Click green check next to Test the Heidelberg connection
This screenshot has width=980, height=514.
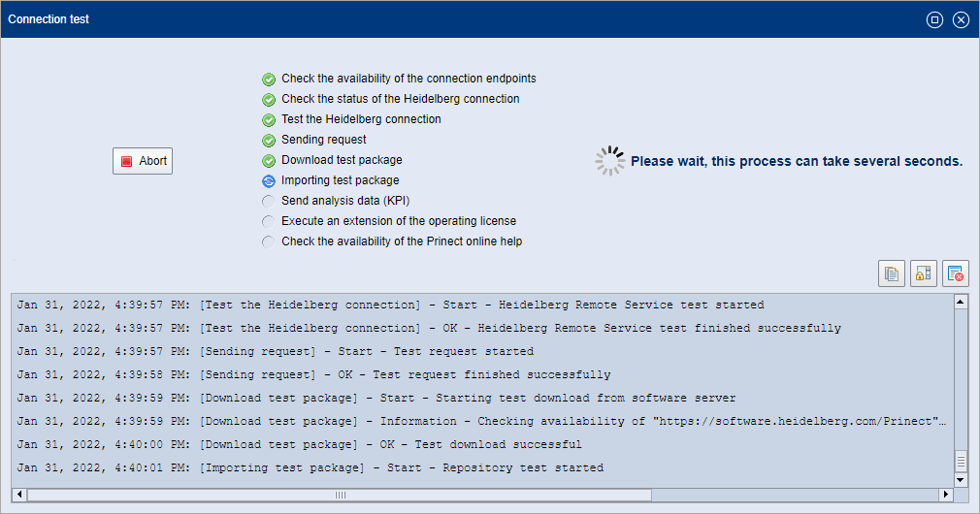coord(268,120)
